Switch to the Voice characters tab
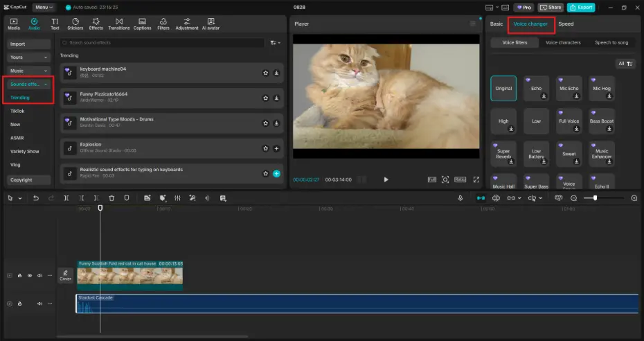This screenshot has height=341, width=644. [563, 42]
